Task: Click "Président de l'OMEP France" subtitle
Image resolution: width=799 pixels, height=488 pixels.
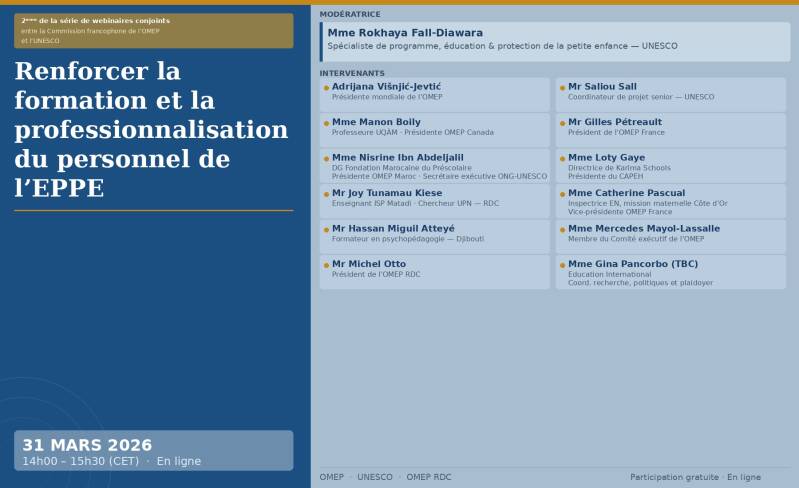Action: point(617,132)
